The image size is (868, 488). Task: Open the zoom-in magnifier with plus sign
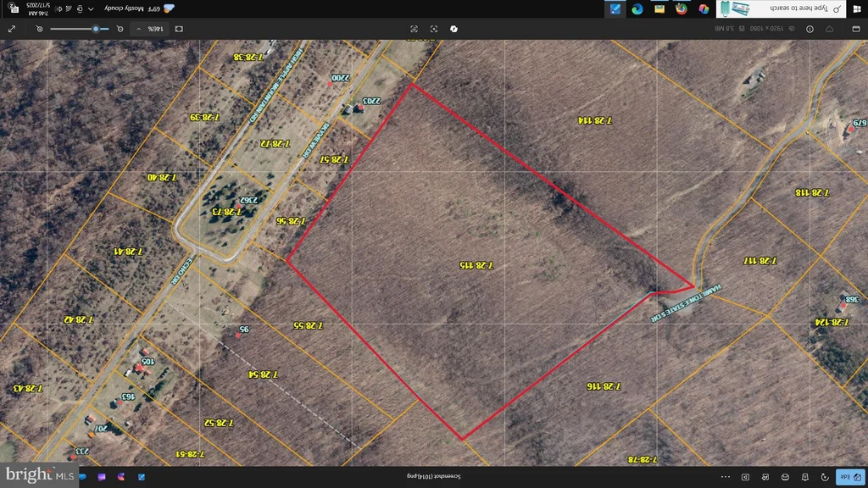click(x=39, y=29)
